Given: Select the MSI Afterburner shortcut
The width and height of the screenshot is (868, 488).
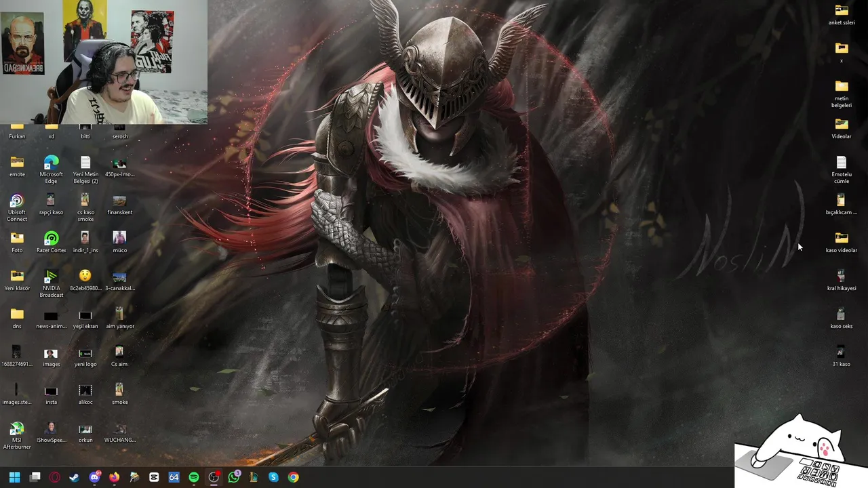Looking at the screenshot, I should (x=17, y=435).
